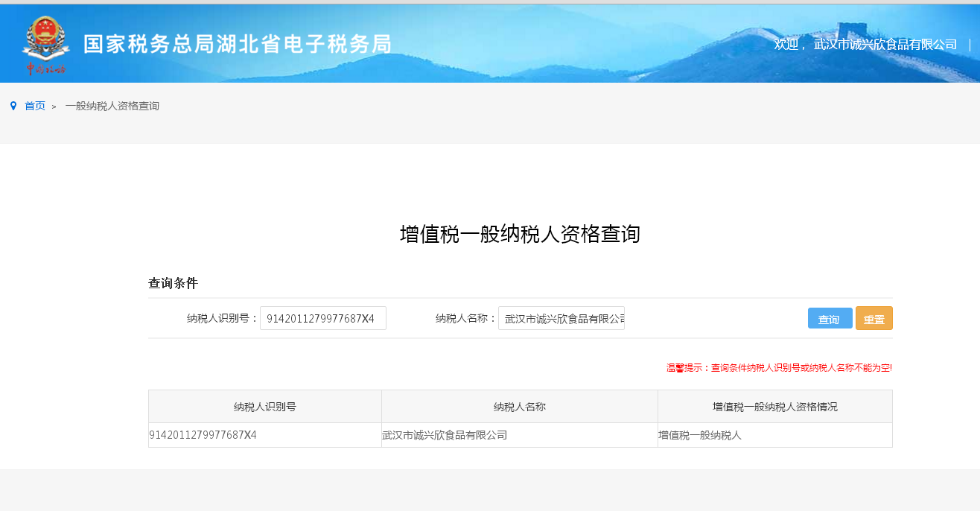
Task: Click the 纳税人名称 table column header
Action: pos(519,407)
